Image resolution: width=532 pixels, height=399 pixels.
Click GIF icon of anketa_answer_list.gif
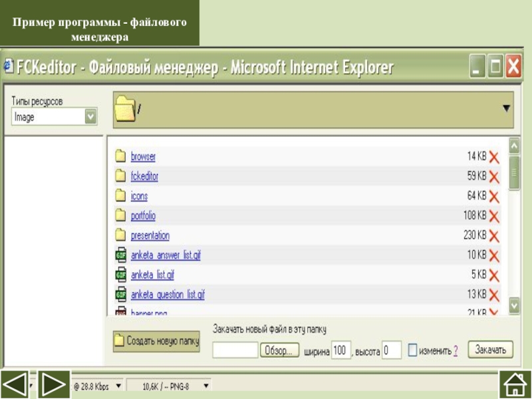coord(121,255)
